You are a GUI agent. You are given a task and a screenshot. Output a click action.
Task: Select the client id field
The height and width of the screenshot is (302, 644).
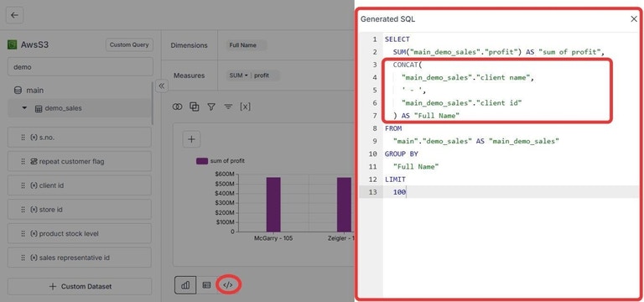pos(80,185)
